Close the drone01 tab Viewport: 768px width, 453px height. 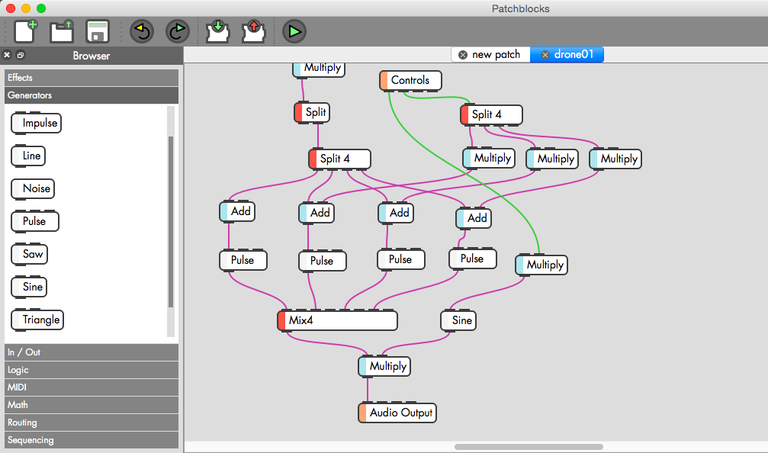coord(545,55)
